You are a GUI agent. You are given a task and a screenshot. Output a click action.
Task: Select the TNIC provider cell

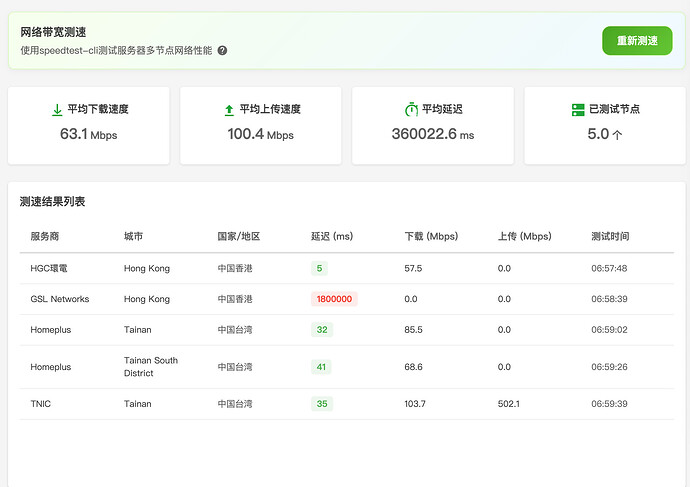(x=40, y=404)
